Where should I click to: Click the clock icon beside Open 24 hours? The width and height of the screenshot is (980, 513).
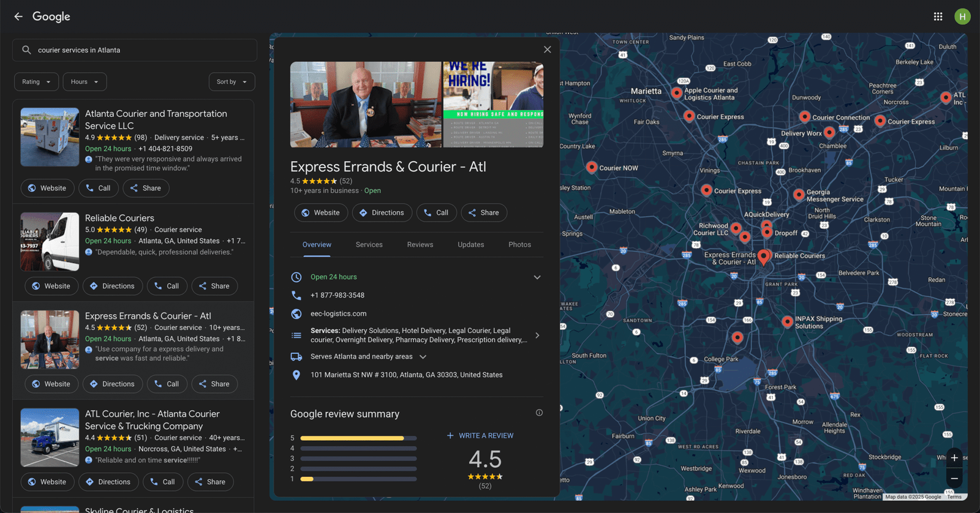(296, 277)
